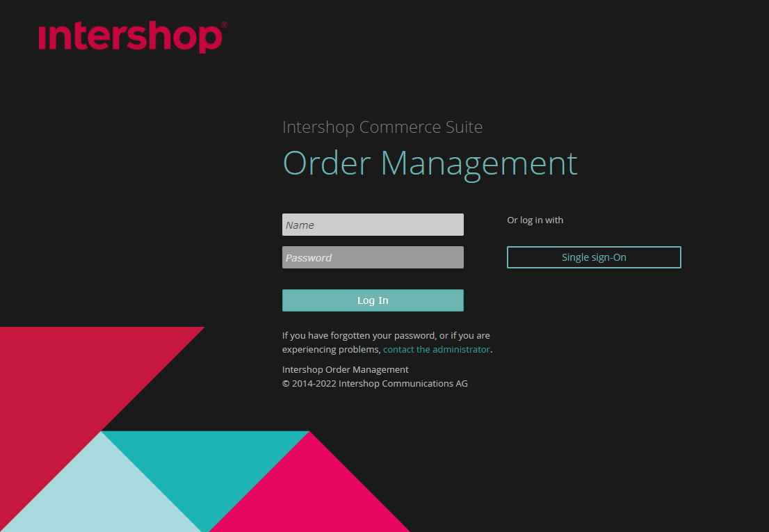Focus the Password input field
Viewport: 769px width, 532px height.
click(373, 257)
